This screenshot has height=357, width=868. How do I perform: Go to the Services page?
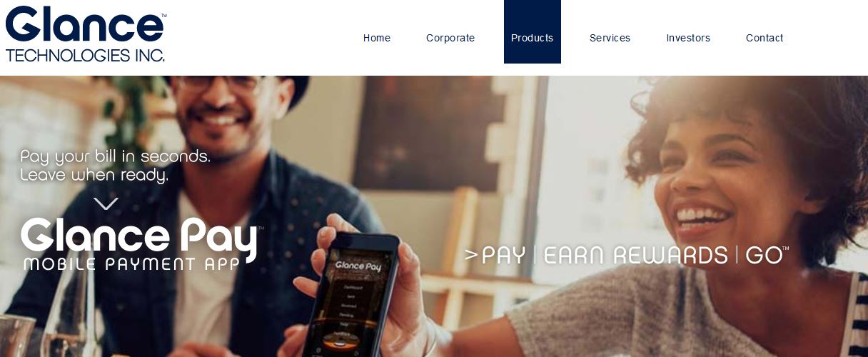610,38
